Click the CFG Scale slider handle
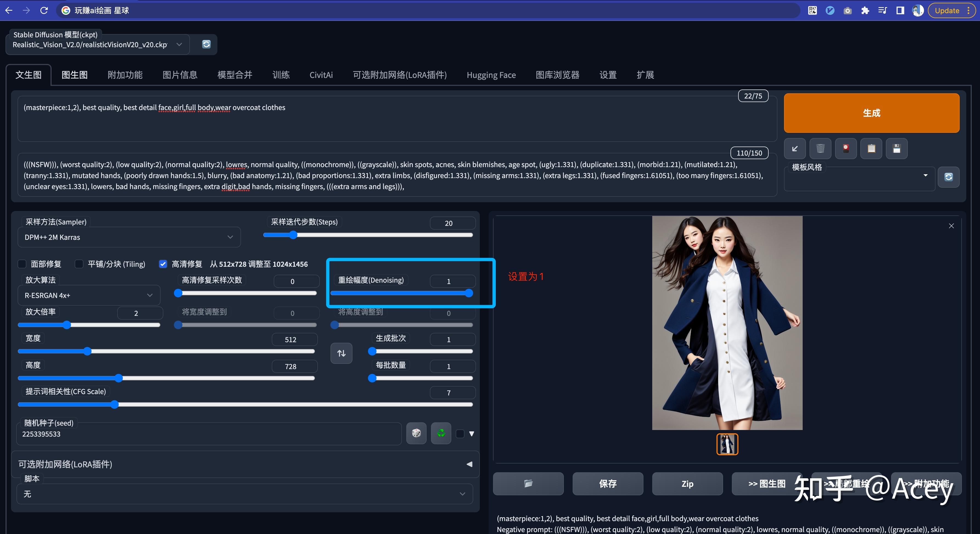Screen dimensions: 980x534 (114, 405)
